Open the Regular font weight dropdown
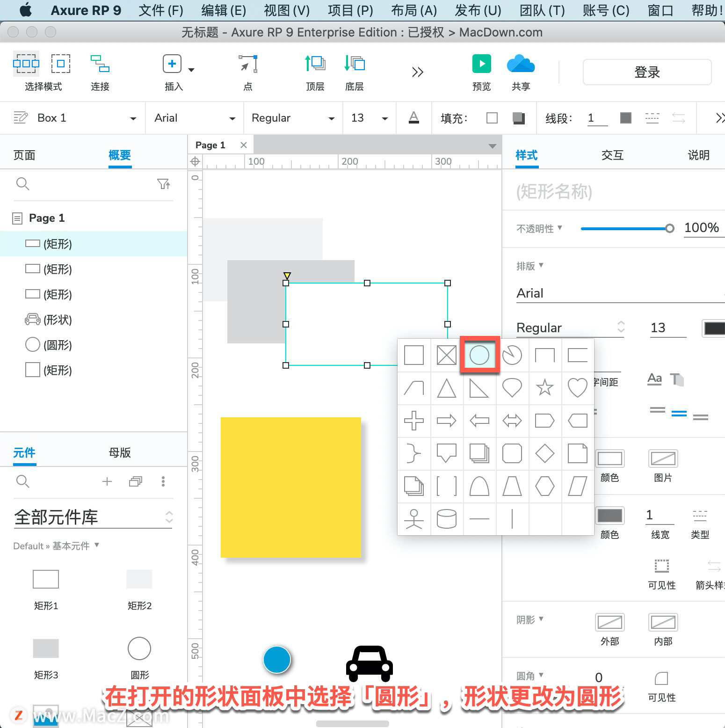The height and width of the screenshot is (728, 725). (332, 118)
